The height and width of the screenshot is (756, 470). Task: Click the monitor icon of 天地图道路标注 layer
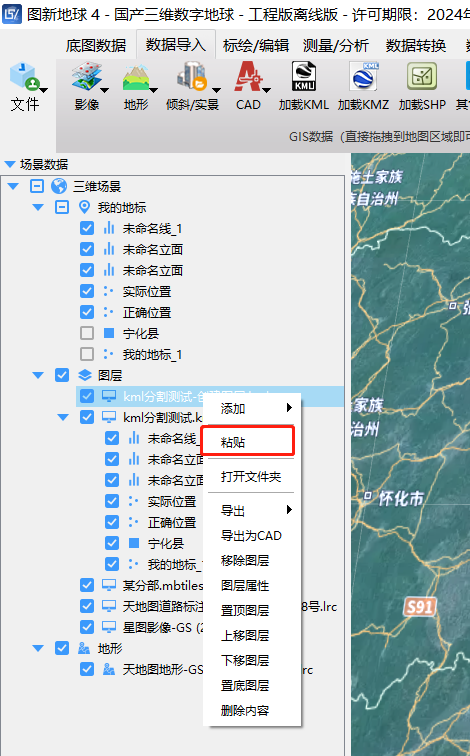[x=109, y=606]
